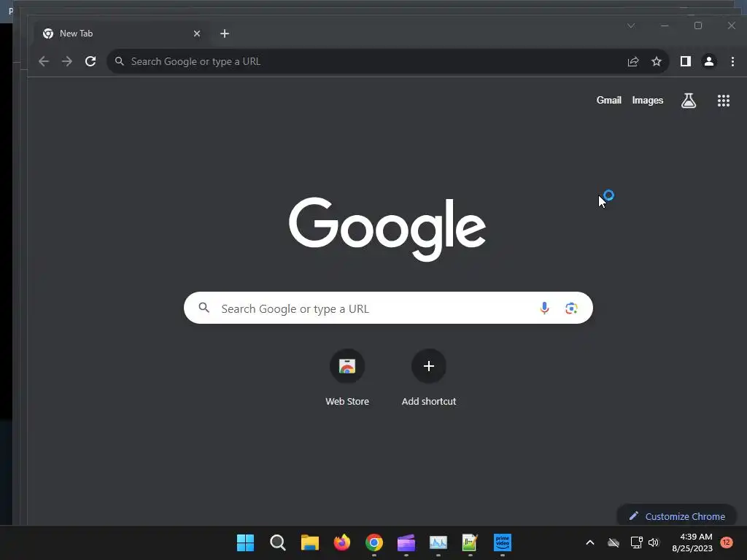Open File Explorer from the taskbar
This screenshot has width=747, height=560.
point(309,542)
